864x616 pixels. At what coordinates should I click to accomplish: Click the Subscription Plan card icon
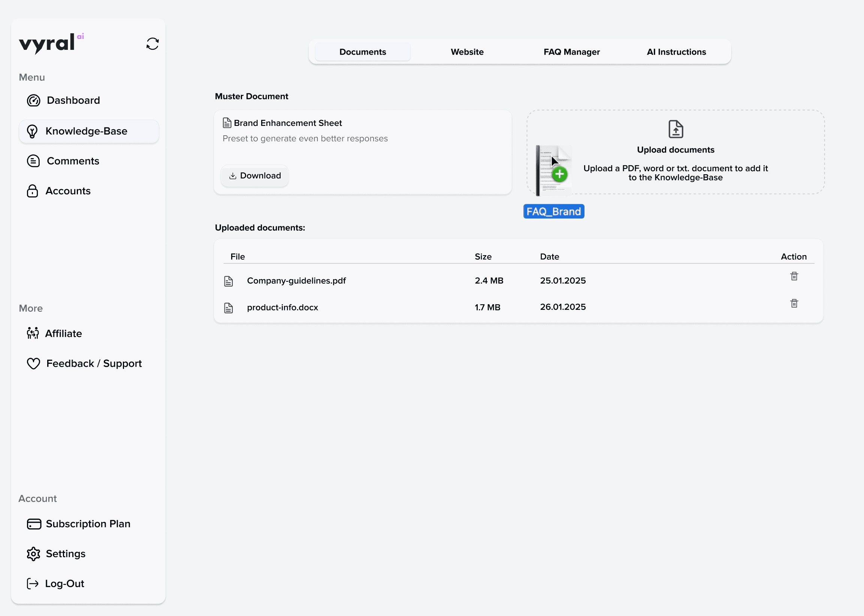click(34, 524)
